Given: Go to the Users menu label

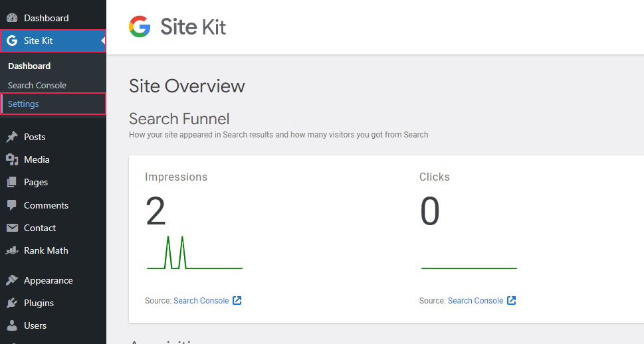Looking at the screenshot, I should [35, 325].
